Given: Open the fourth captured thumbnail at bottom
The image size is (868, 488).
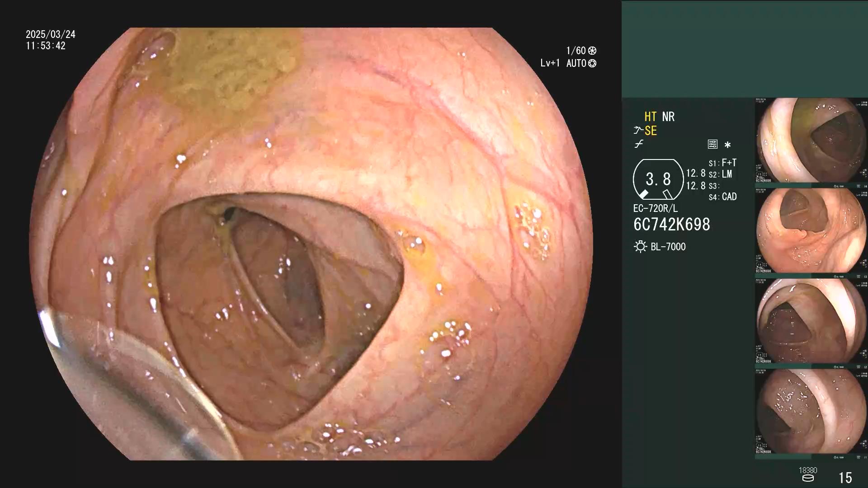Looking at the screenshot, I should tap(811, 412).
